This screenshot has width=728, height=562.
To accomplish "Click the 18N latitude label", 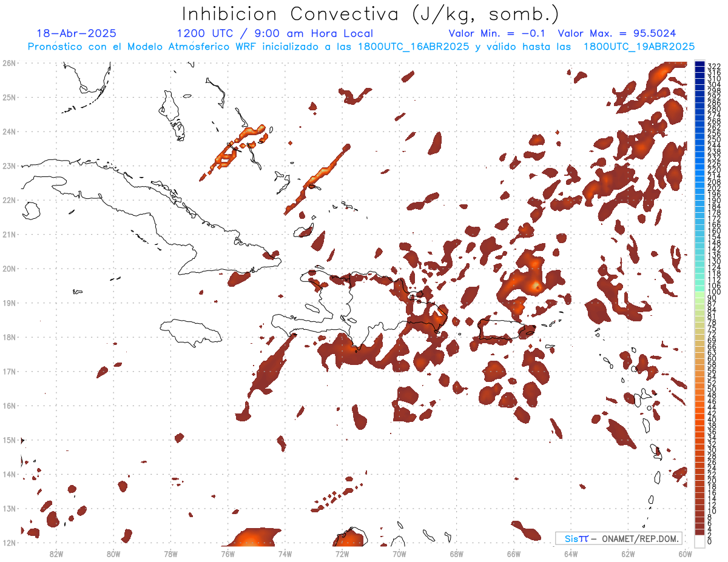I will (8, 337).
